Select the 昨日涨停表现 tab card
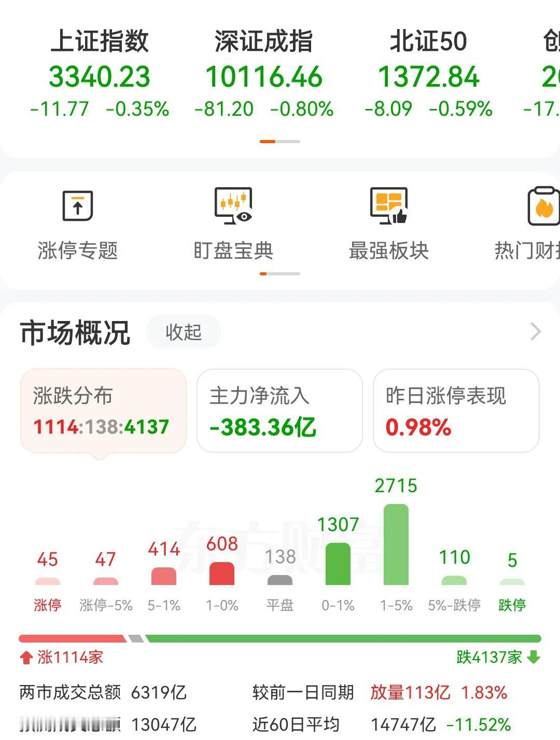Screen dimensions: 560x740 (456, 411)
